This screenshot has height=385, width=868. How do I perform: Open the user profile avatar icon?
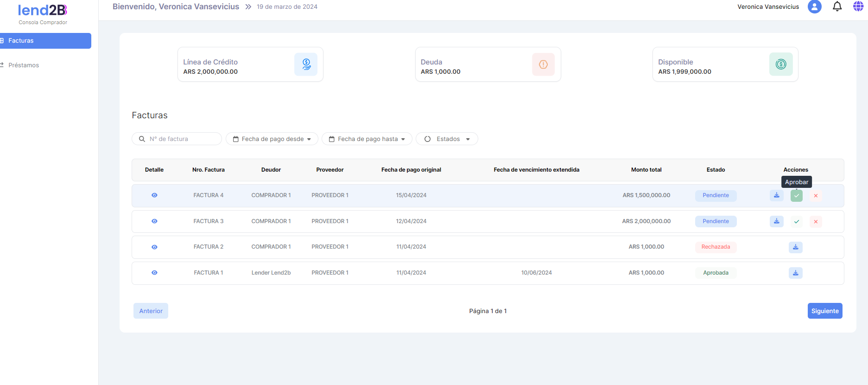(814, 6)
